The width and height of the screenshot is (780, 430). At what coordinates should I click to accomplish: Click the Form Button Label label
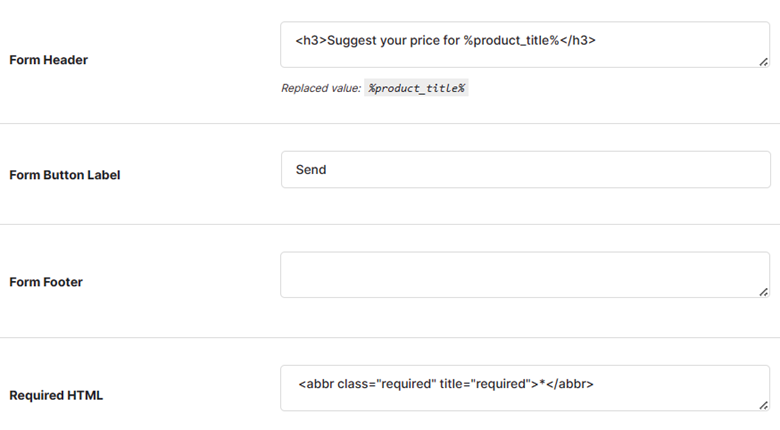(65, 175)
